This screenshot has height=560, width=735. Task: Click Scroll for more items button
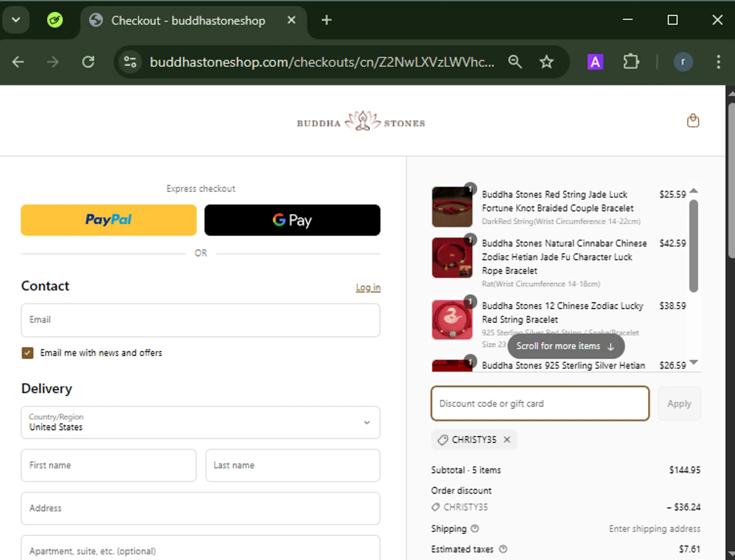[x=566, y=346]
